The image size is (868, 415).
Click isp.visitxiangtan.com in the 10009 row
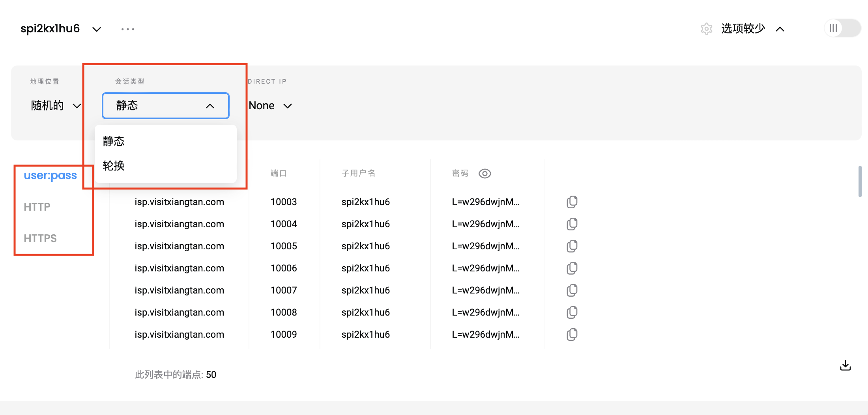pos(180,335)
